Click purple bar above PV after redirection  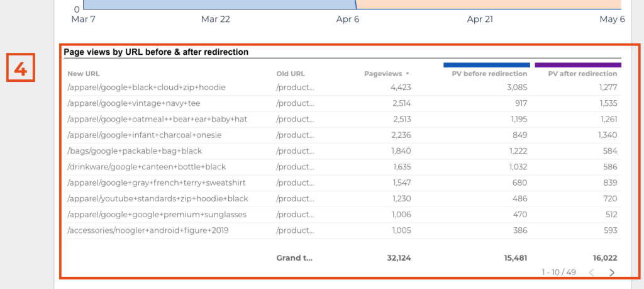point(578,65)
